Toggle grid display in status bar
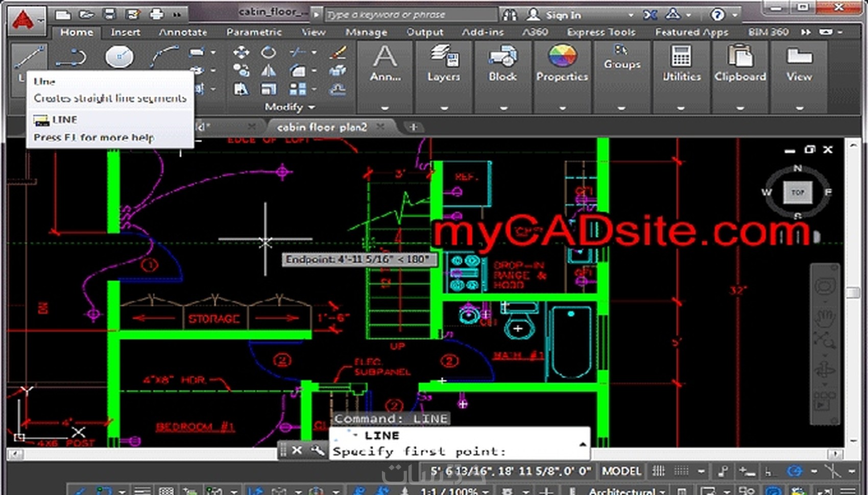 (659, 471)
